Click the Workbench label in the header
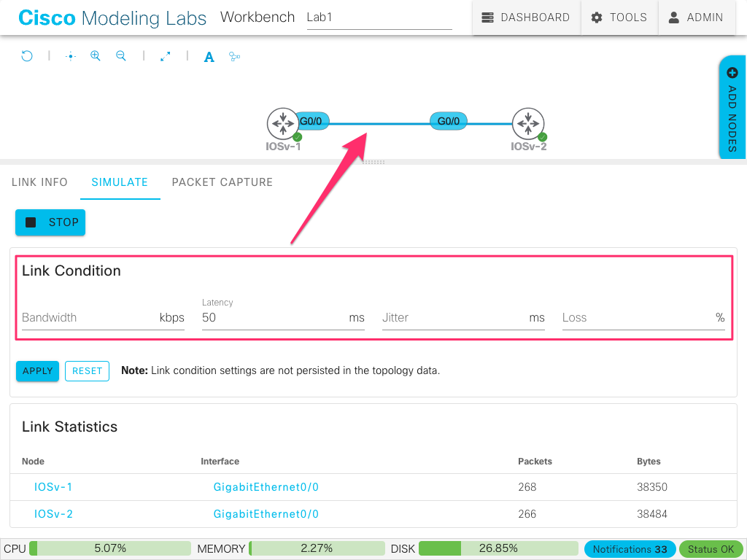 (x=258, y=17)
